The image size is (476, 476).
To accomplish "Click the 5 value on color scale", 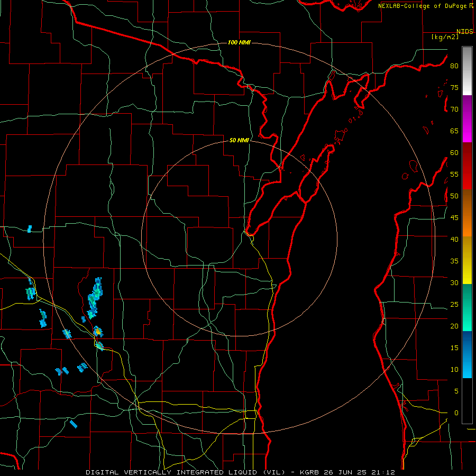I will (456, 391).
